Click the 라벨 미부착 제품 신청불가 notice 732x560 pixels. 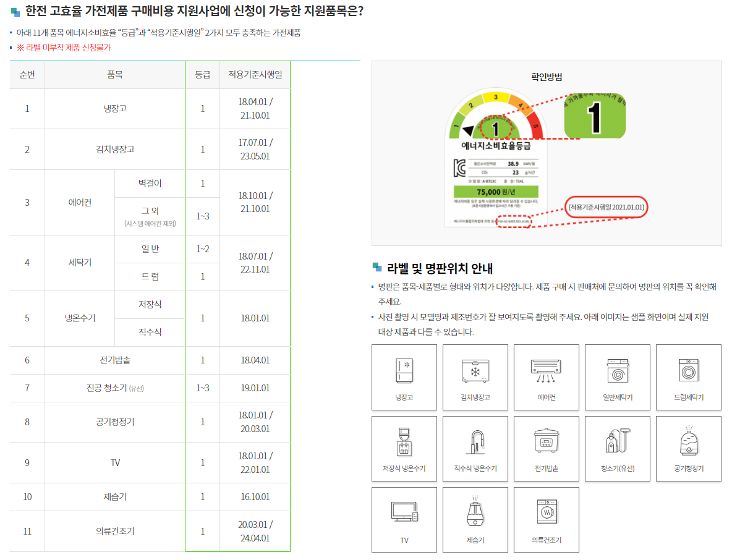[63, 48]
